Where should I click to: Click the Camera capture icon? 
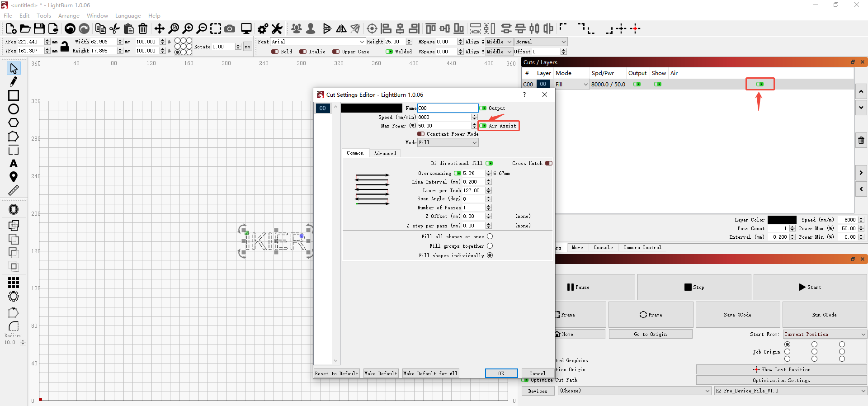point(230,28)
